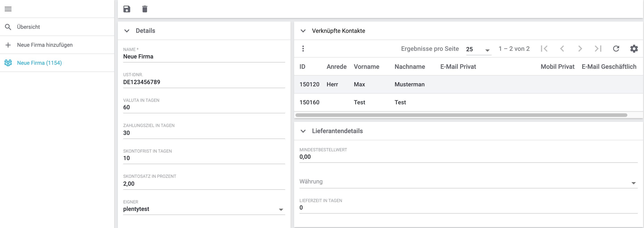Refresh the linked contacts table
644x228 pixels.
616,49
